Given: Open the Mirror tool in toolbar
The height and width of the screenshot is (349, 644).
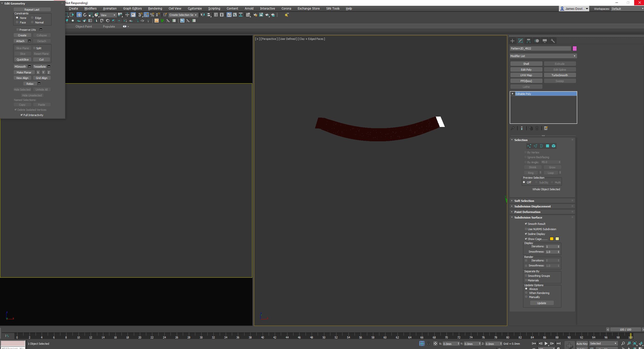Looking at the screenshot, I should [203, 15].
